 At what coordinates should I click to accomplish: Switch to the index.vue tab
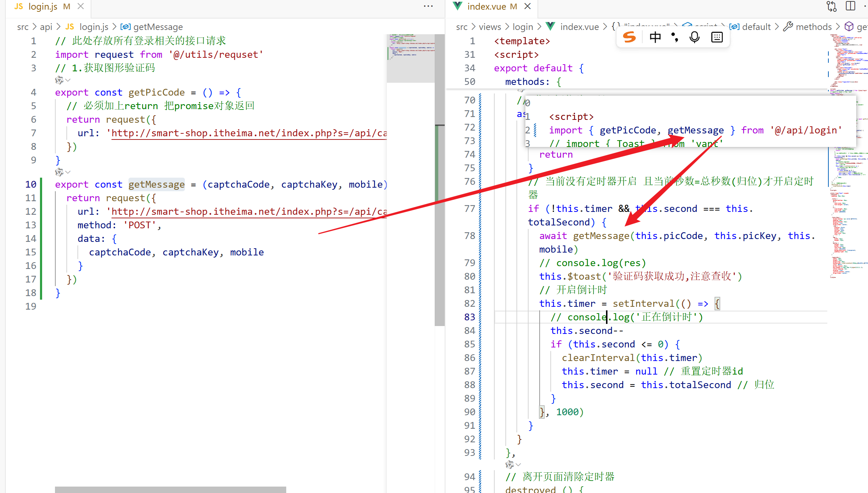click(x=486, y=6)
